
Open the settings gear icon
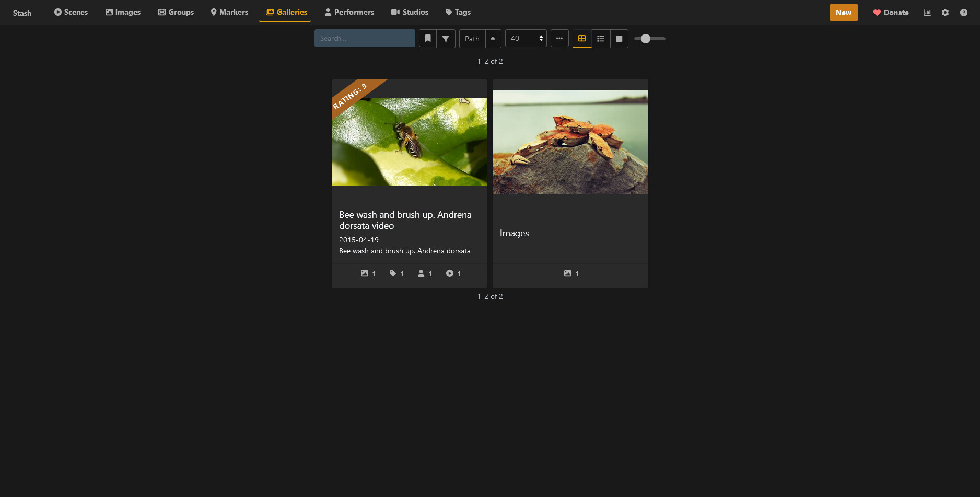coord(946,13)
